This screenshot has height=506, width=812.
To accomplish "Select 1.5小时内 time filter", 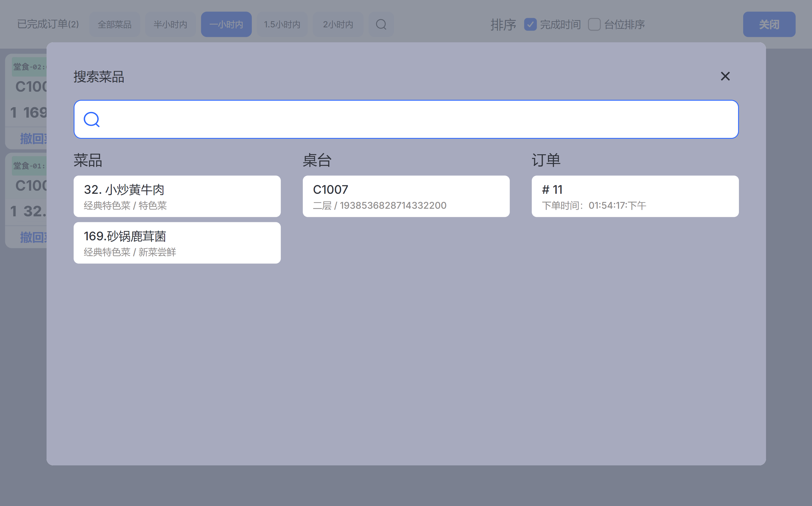I will click(282, 25).
